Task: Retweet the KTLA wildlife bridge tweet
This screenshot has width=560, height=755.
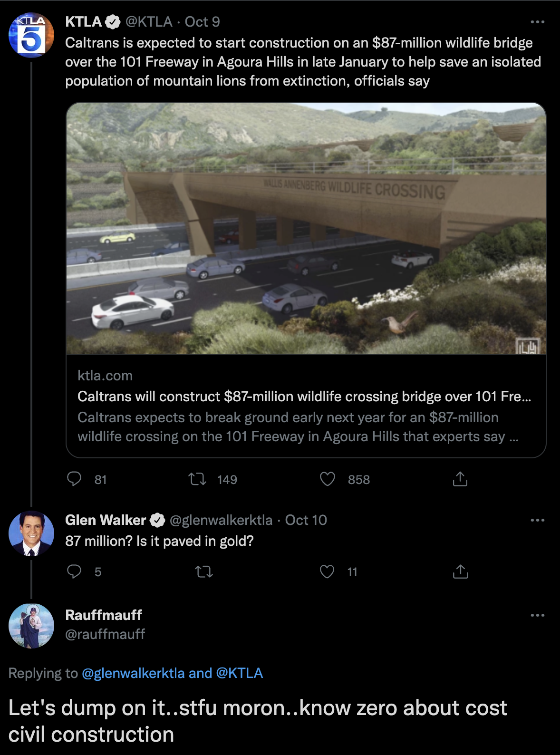Action: [197, 479]
